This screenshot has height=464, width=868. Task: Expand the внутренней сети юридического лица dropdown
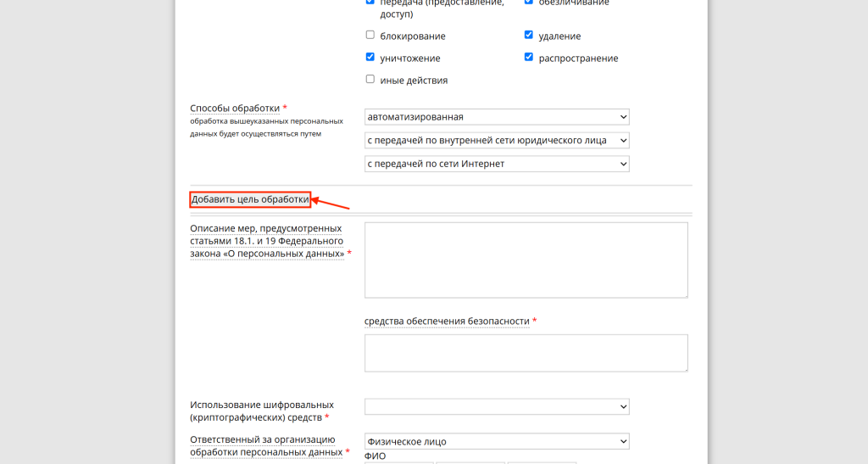click(x=497, y=140)
